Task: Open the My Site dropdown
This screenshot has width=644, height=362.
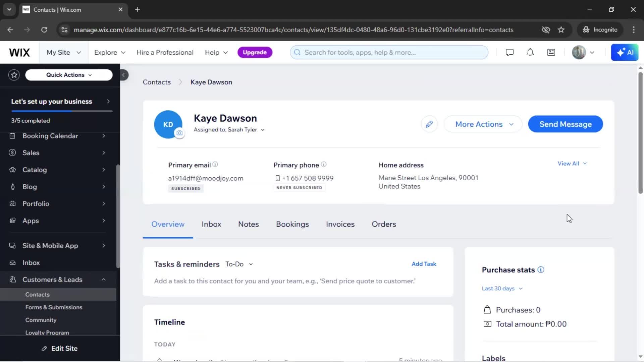Action: (x=64, y=53)
